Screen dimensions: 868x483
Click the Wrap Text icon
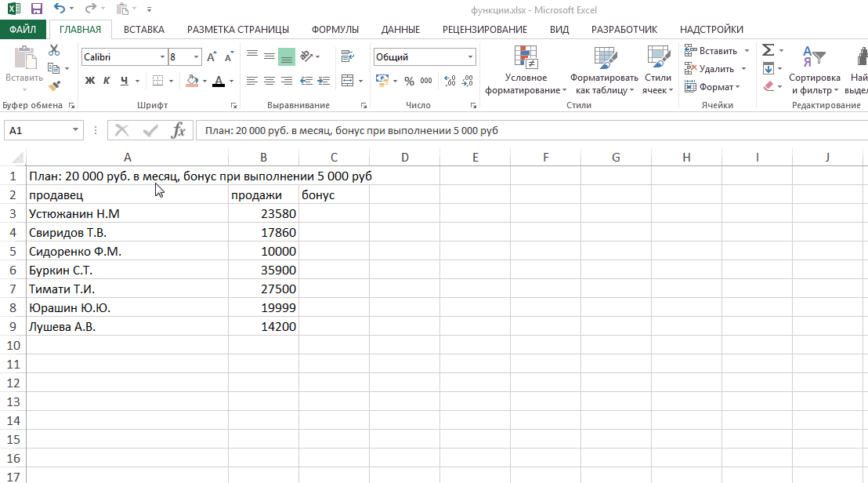[x=346, y=56]
